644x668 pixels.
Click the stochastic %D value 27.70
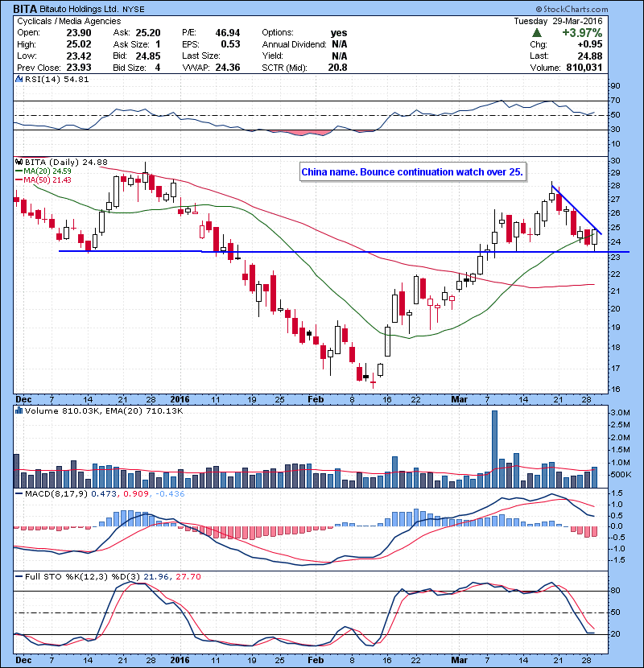pos(188,577)
